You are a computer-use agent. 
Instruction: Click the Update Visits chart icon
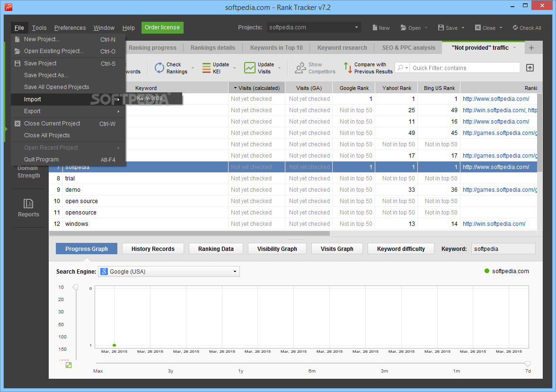coord(250,68)
